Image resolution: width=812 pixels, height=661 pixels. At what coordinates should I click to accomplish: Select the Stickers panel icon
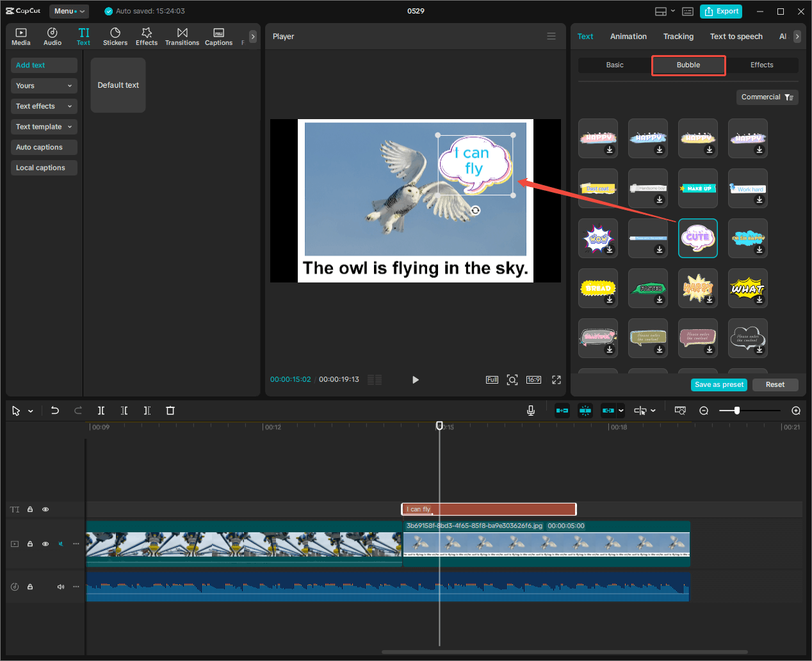[115, 36]
